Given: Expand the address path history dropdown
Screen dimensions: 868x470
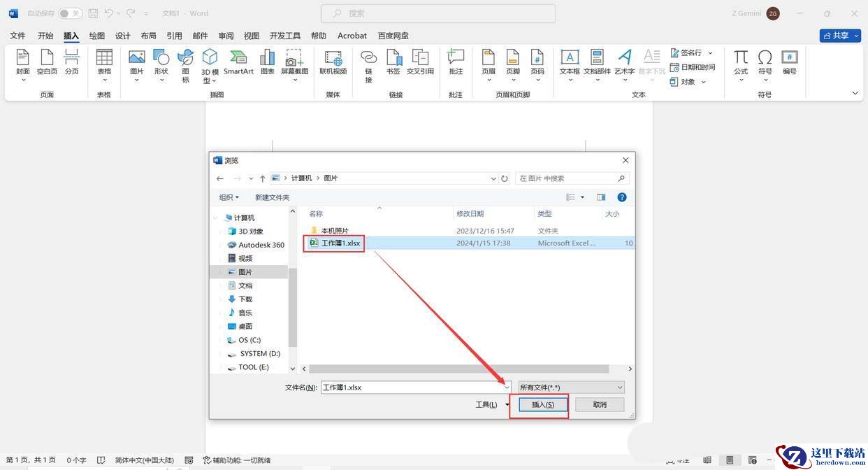Looking at the screenshot, I should 493,178.
